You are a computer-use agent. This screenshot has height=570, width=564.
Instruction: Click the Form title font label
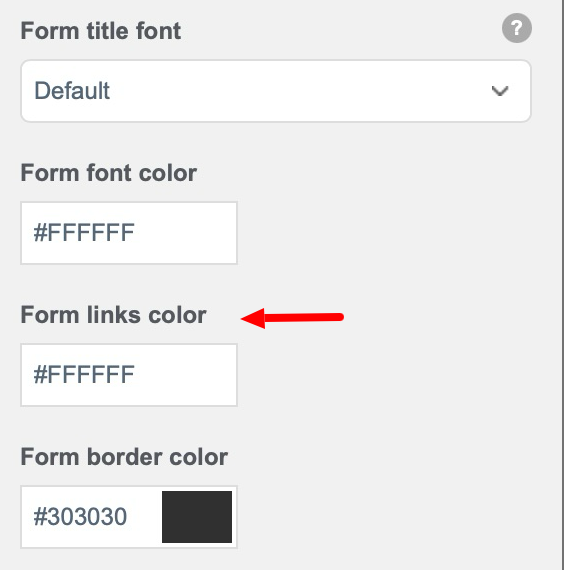point(101,31)
